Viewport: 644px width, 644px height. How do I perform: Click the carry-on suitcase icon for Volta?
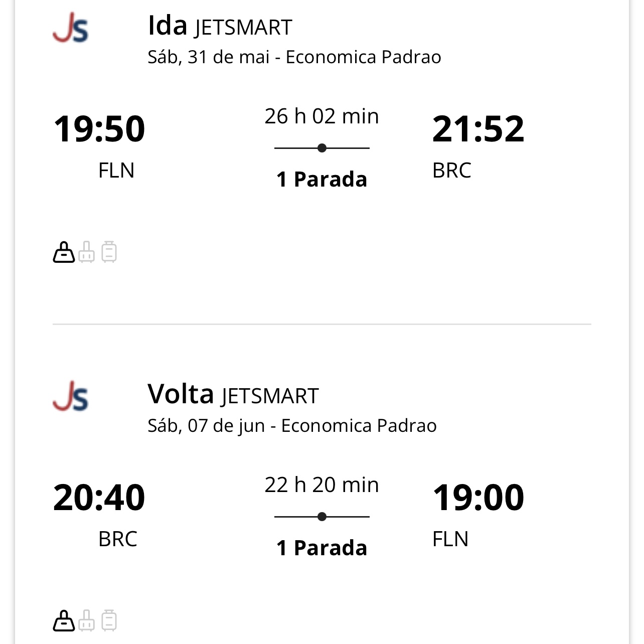(x=86, y=620)
